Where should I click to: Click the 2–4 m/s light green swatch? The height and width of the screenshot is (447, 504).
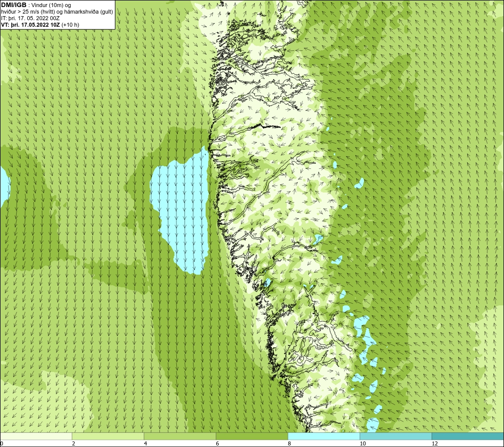pyautogui.click(x=108, y=436)
